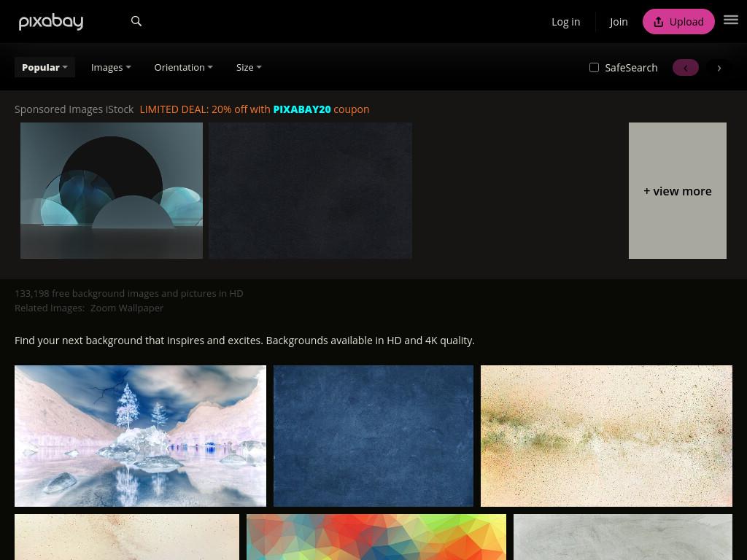
Task: Open the sponsored abstract spheres image
Action: (112, 191)
